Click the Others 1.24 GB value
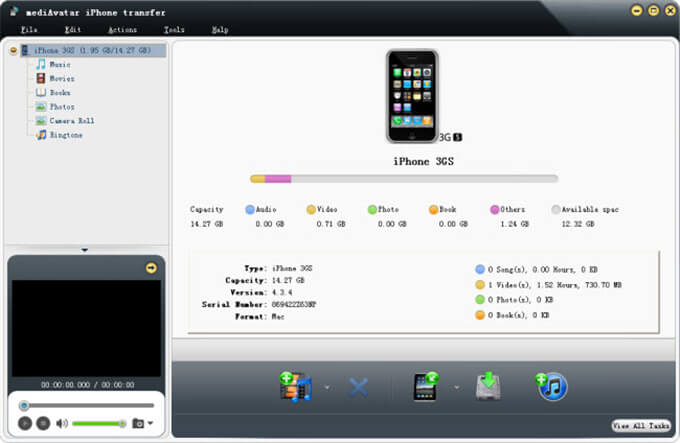The image size is (680, 443). (x=514, y=224)
